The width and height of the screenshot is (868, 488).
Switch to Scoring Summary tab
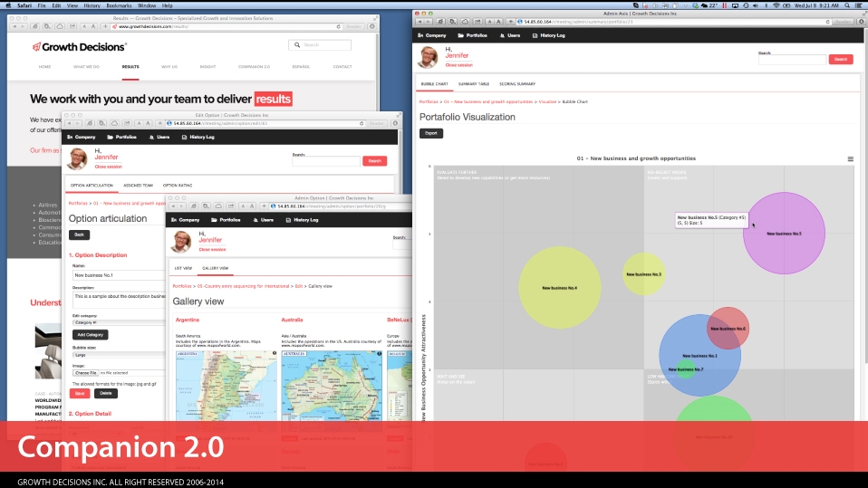pos(517,84)
